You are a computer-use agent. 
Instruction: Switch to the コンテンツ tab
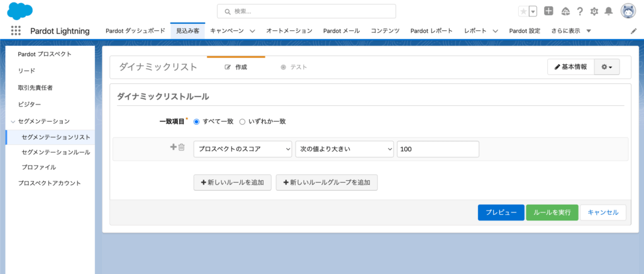pos(386,31)
